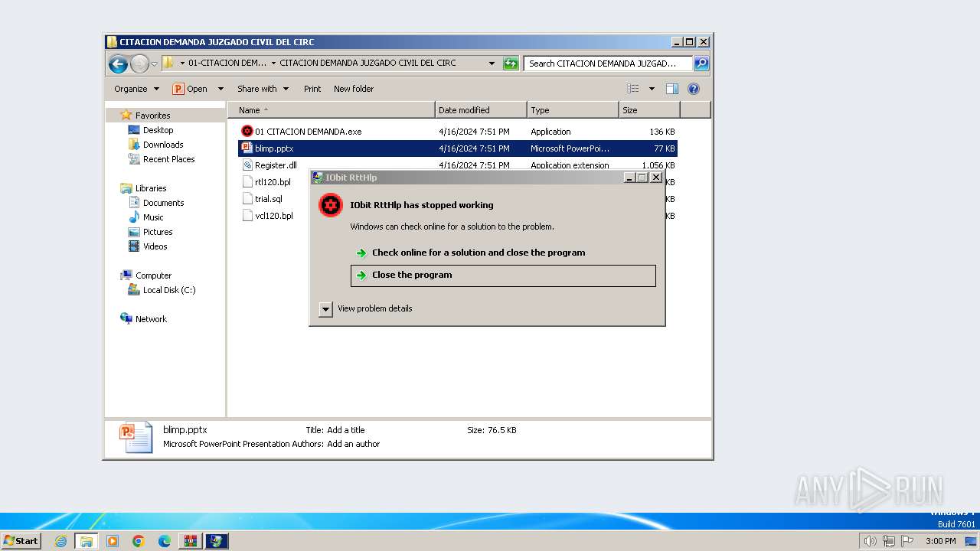Screen dimensions: 980x551
Task: Click the Action Center flag tray icon
Action: point(907,541)
